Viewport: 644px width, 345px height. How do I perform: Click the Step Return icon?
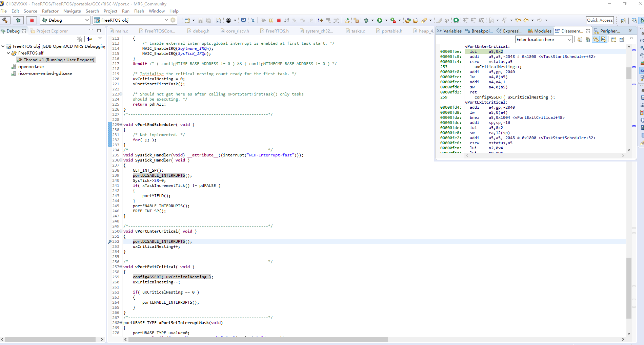[310, 20]
